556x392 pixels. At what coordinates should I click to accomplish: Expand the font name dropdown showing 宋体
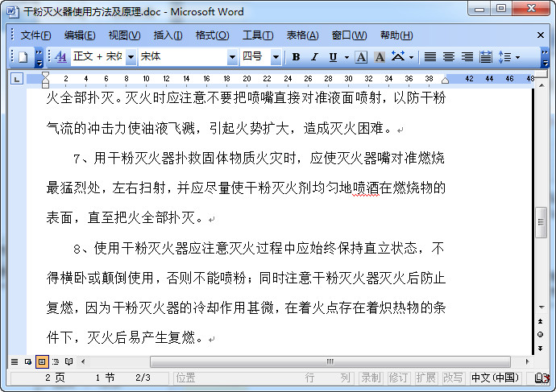[232, 57]
